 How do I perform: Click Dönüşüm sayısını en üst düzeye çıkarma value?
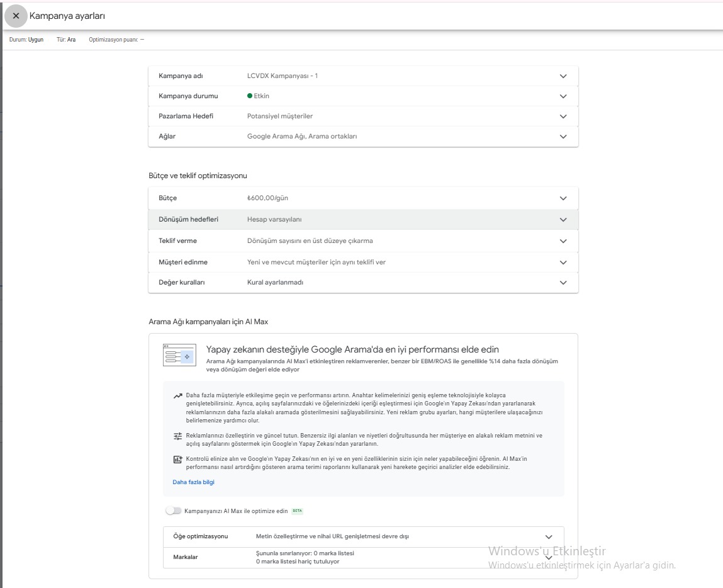pos(310,240)
